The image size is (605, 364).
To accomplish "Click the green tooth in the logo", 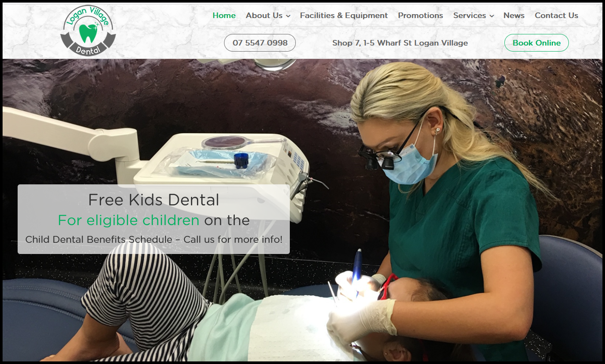I will (88, 33).
